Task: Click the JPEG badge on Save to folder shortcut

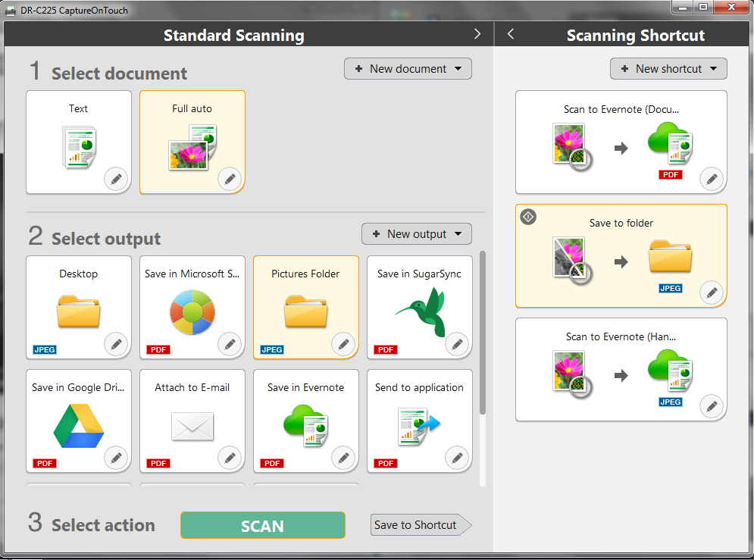Action: tap(671, 289)
